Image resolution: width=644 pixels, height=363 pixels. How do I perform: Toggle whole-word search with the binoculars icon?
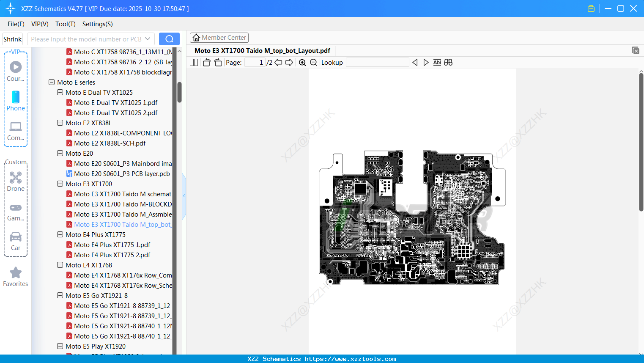pyautogui.click(x=448, y=62)
